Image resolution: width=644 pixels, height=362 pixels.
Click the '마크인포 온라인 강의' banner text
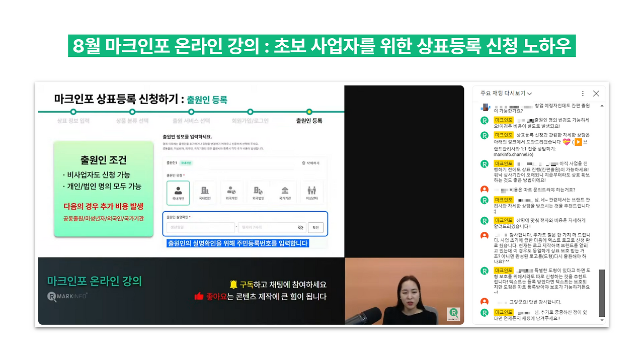point(94,281)
